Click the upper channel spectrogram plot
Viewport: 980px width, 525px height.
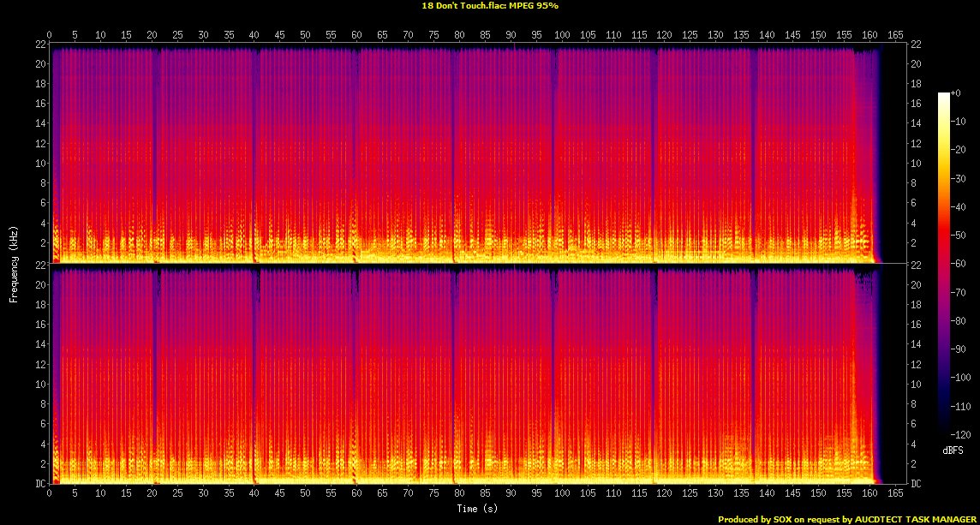[478, 154]
